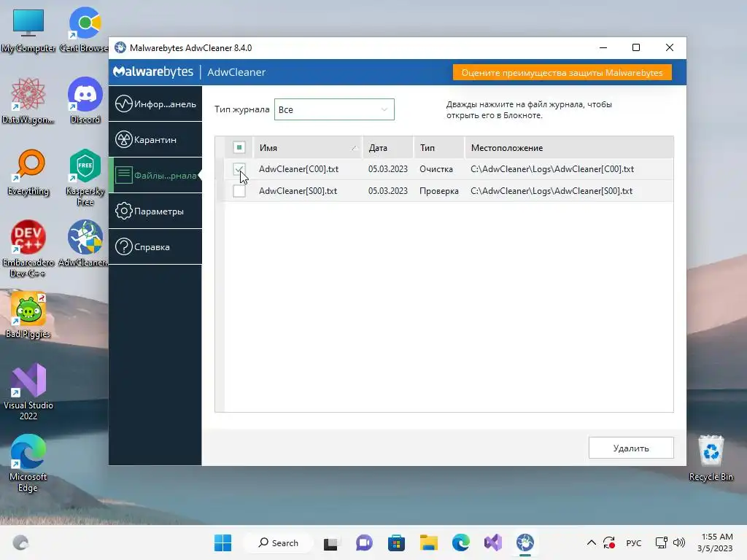This screenshot has width=747, height=560.
Task: Open the Инфор...анель dashboard icon in sidebar
Action: click(x=123, y=104)
